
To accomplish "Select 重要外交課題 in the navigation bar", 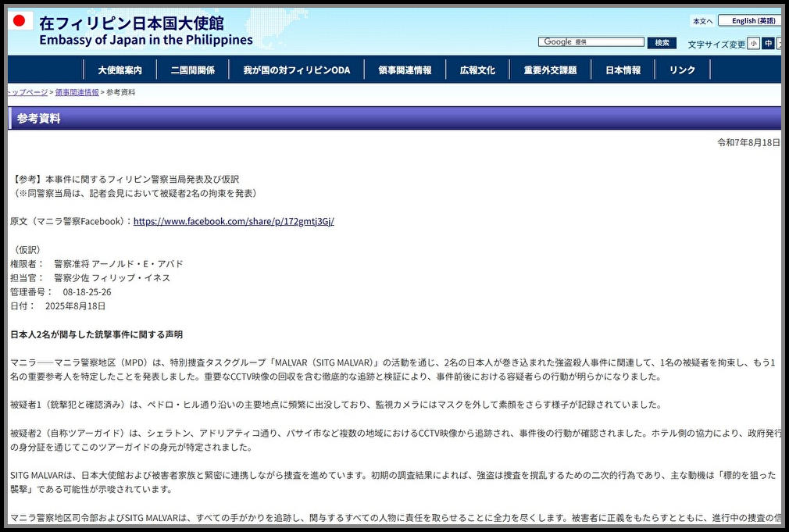I will (552, 70).
